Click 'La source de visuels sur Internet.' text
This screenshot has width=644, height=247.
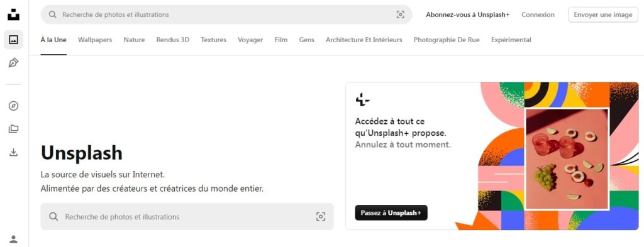(x=103, y=174)
